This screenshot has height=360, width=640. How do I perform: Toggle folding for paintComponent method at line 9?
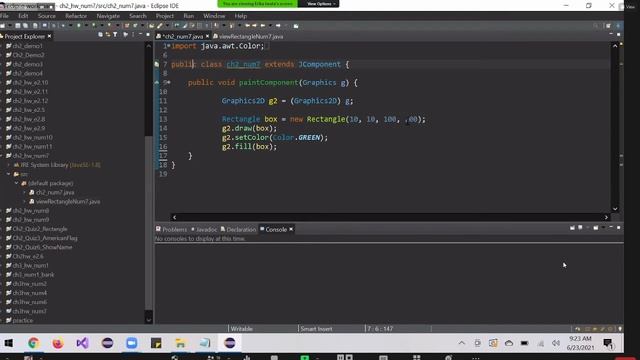(x=169, y=82)
